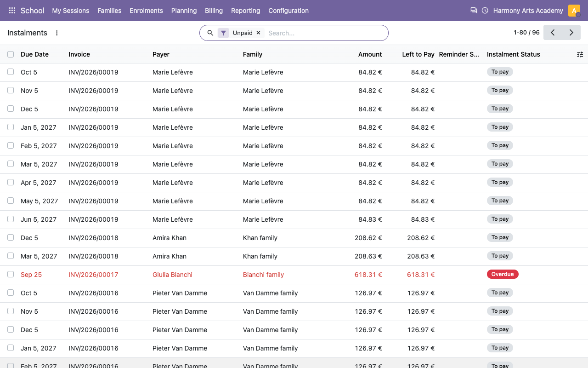Image resolution: width=588 pixels, height=368 pixels.
Task: Toggle the select-all checkbox in header
Action: coord(11,54)
